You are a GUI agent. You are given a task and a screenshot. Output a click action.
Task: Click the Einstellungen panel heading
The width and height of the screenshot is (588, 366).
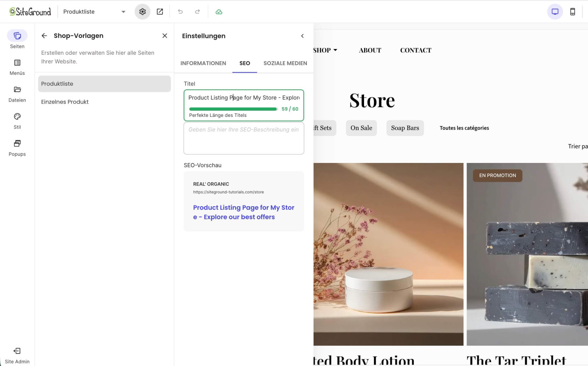(x=204, y=36)
